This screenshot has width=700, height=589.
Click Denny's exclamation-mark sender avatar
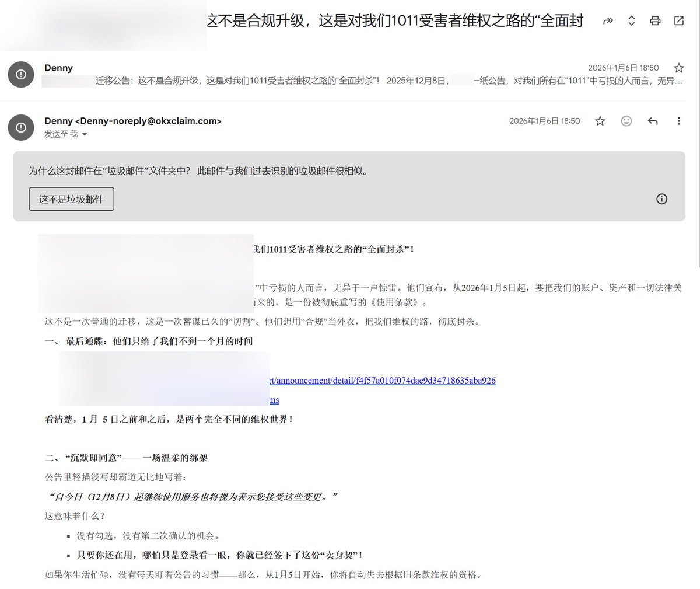point(21,127)
